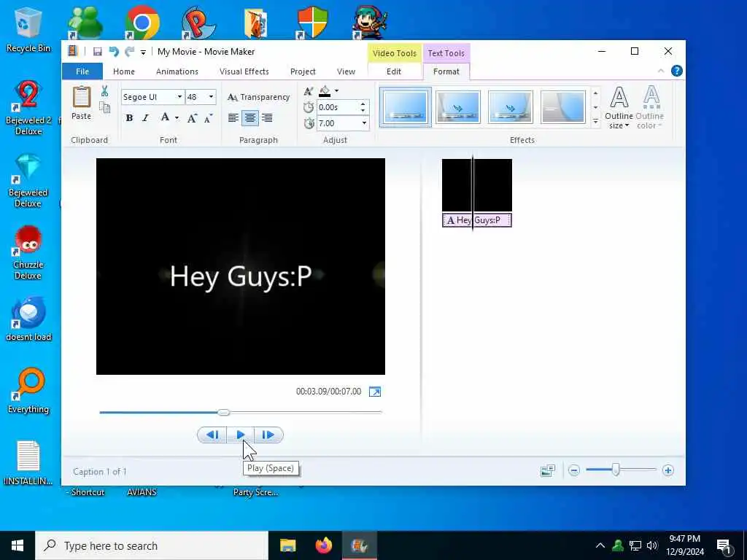The height and width of the screenshot is (560, 747).
Task: Open File Explorer from the taskbar
Action: [287, 545]
